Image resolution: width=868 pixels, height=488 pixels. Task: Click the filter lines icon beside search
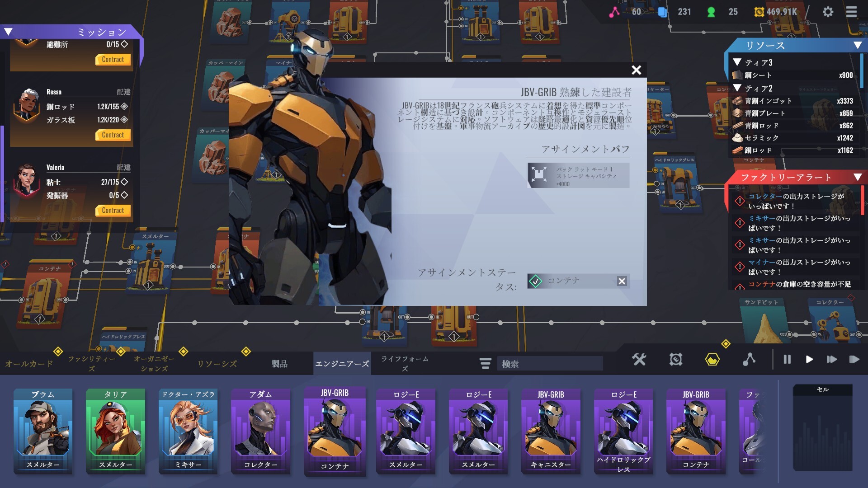tap(485, 363)
